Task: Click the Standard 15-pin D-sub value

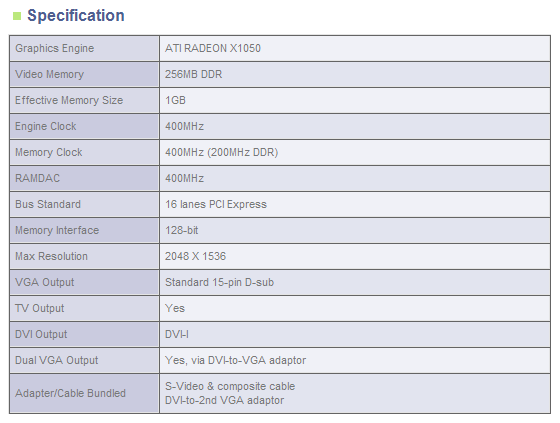Action: coord(219,282)
